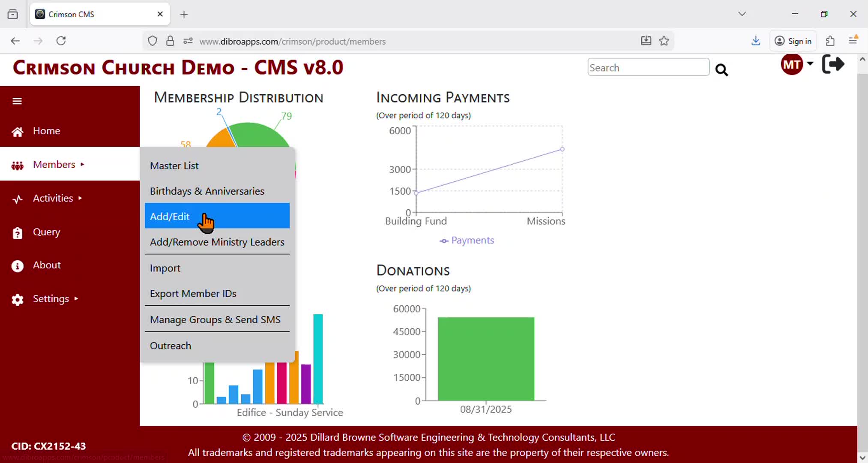Open the MT user avatar dropdown
The height and width of the screenshot is (463, 868).
coord(797,65)
